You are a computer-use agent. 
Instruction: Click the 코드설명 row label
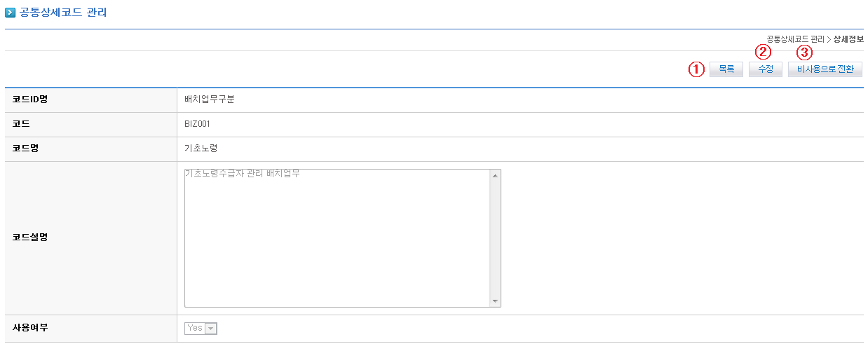pyautogui.click(x=30, y=237)
